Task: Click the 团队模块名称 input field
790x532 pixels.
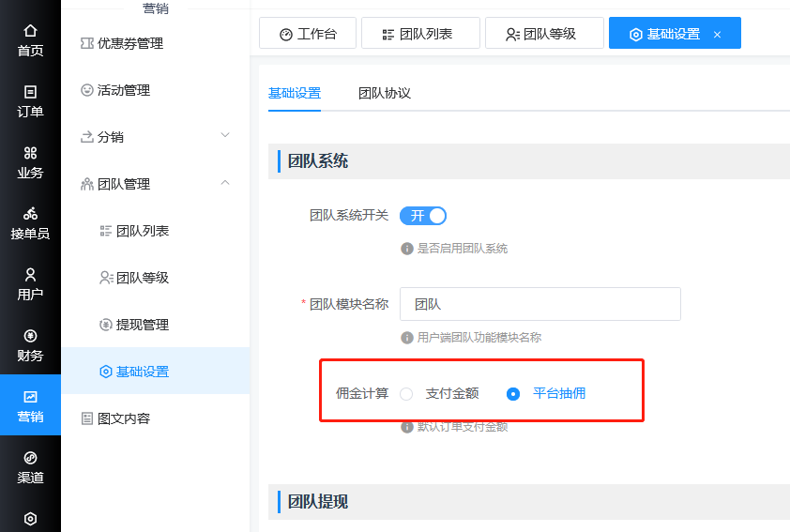Action: point(539,304)
